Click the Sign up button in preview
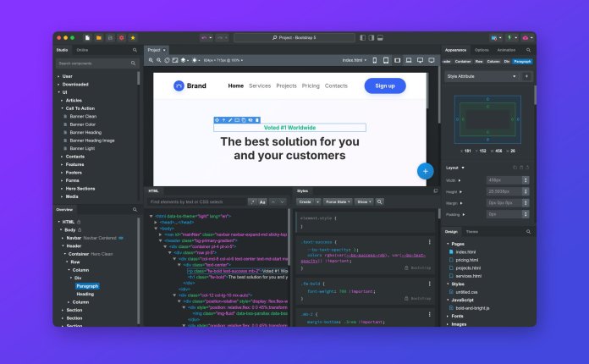Image resolution: width=589 pixels, height=364 pixels. (385, 86)
